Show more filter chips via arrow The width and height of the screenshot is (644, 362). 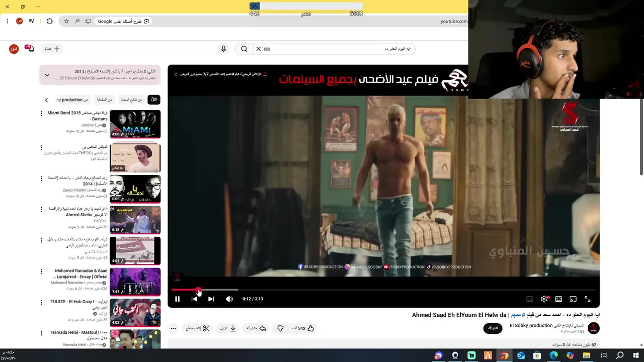click(46, 100)
